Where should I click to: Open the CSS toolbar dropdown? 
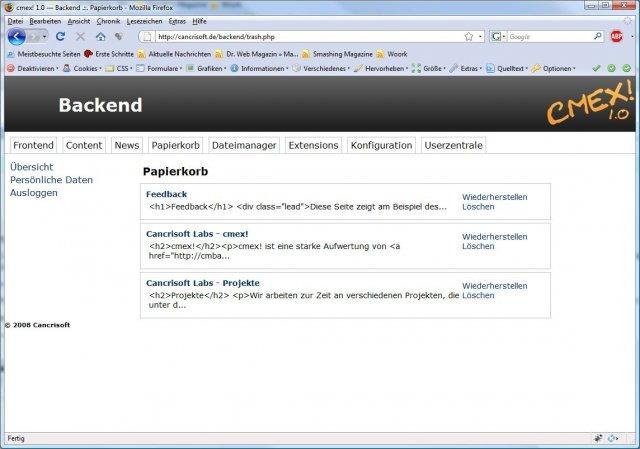pos(119,69)
